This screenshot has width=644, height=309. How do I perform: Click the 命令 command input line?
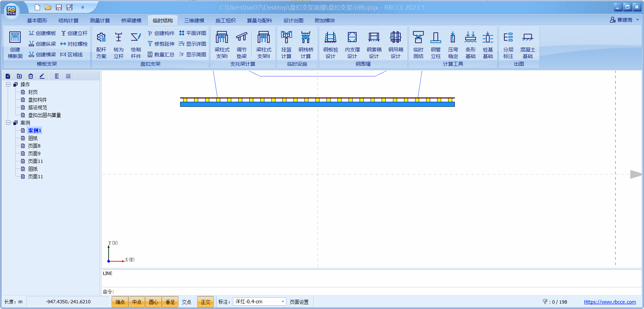pos(368,292)
